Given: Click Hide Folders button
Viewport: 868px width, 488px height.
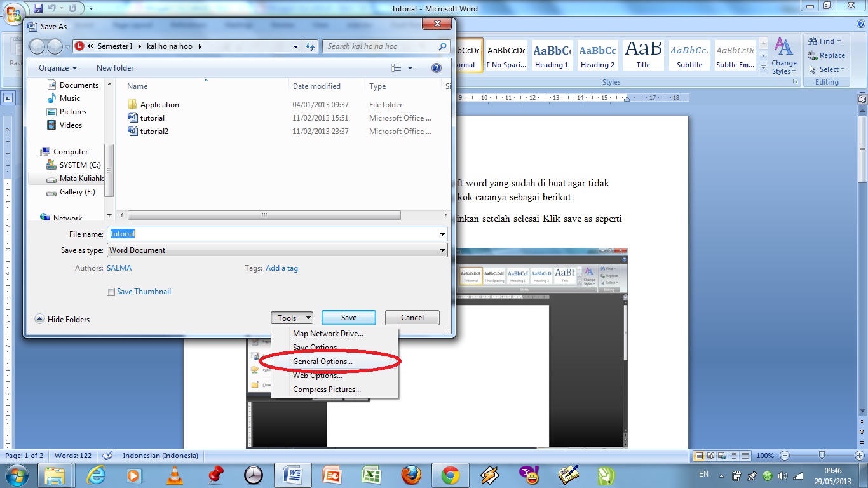Looking at the screenshot, I should 62,319.
